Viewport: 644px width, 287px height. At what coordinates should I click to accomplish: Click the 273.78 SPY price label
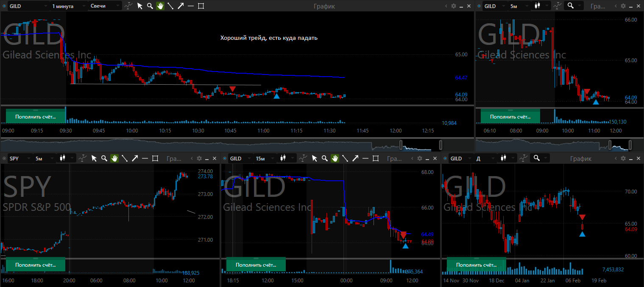pos(205,177)
